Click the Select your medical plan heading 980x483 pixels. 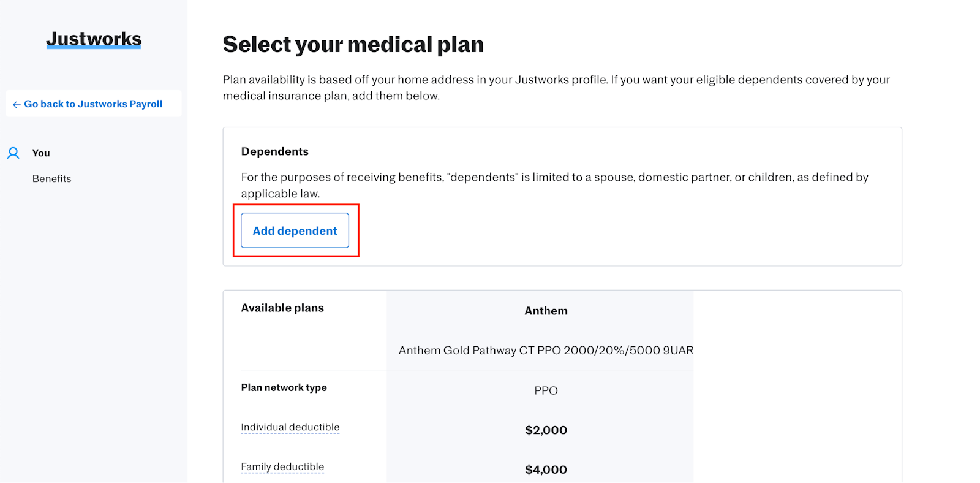(x=353, y=45)
